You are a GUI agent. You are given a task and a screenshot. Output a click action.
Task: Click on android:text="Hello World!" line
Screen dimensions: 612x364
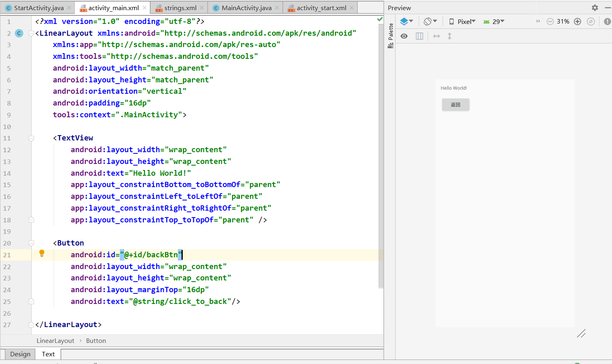(131, 173)
